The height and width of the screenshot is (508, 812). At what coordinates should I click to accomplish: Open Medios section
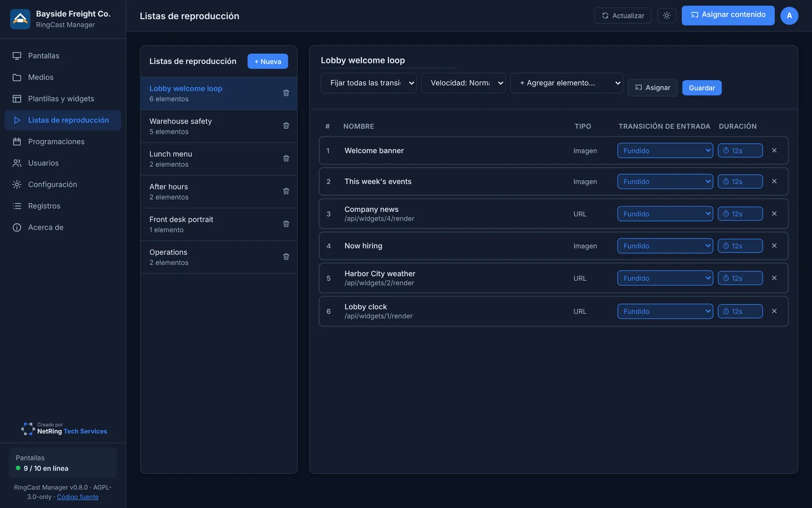(x=63, y=77)
